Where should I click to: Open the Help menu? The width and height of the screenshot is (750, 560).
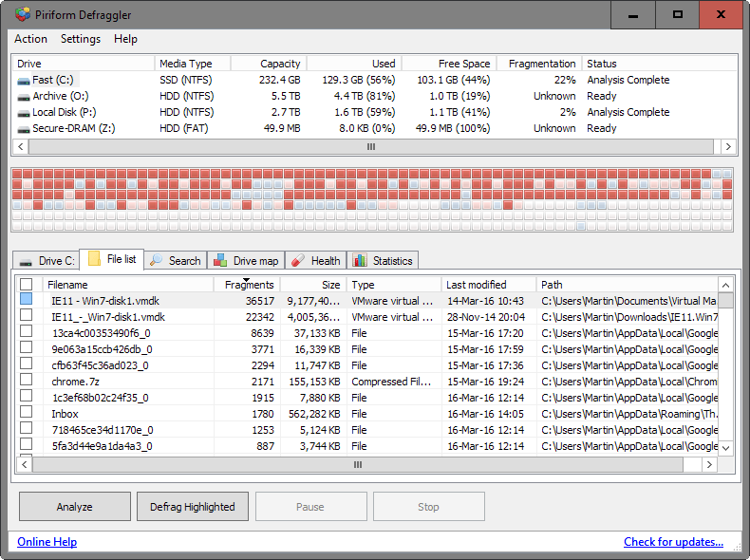[125, 39]
